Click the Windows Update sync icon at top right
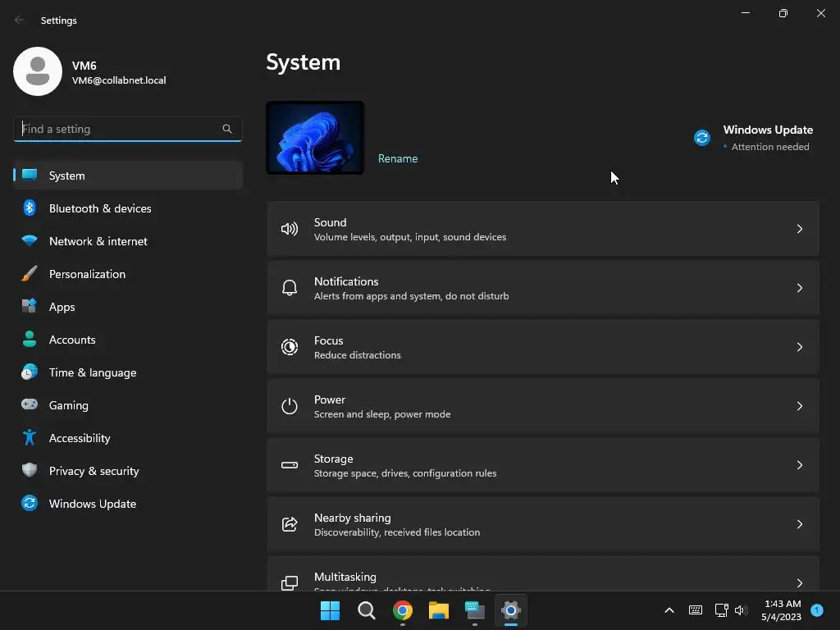Image resolution: width=840 pixels, height=630 pixels. (x=702, y=138)
